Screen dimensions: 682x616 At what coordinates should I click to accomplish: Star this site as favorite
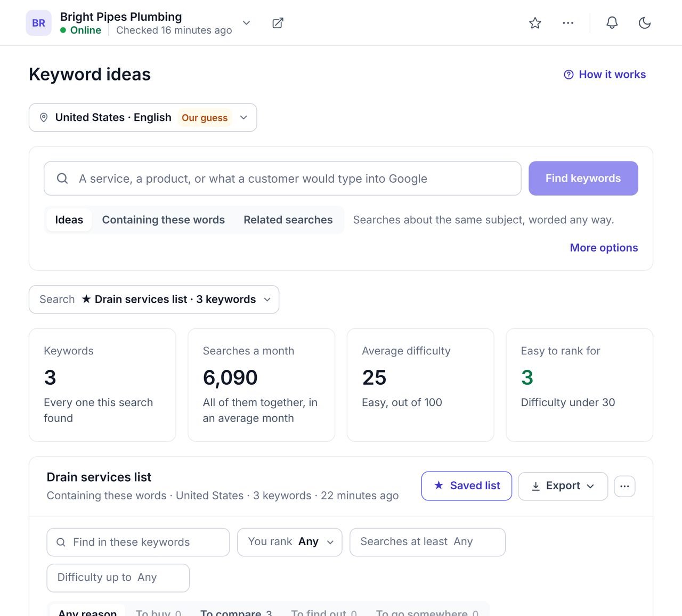535,23
